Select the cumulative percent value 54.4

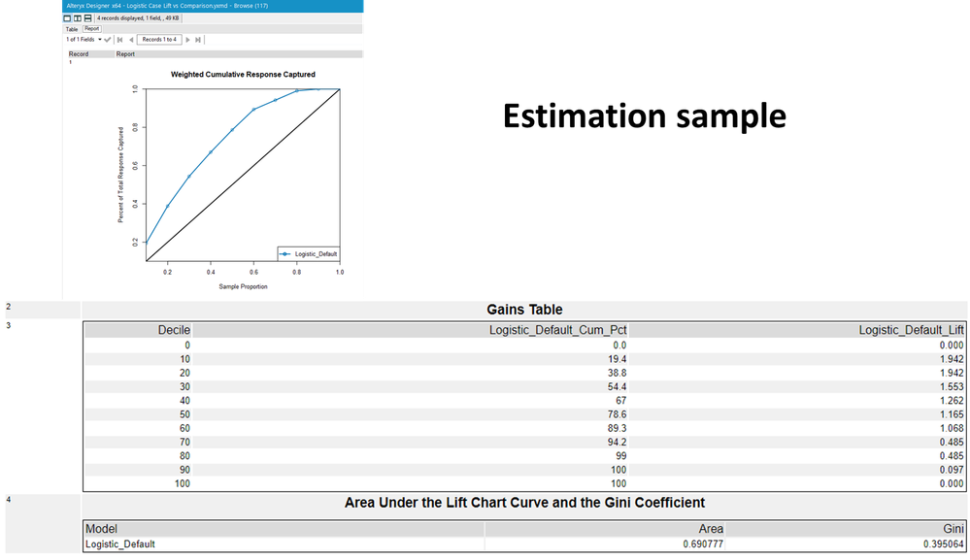coord(617,387)
